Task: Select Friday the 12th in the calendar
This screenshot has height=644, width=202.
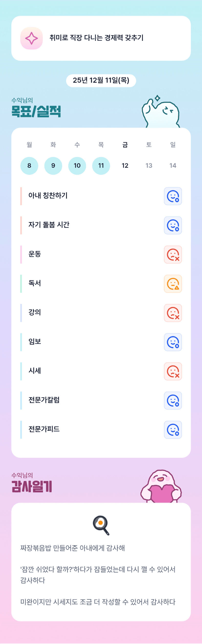Action: [125, 166]
